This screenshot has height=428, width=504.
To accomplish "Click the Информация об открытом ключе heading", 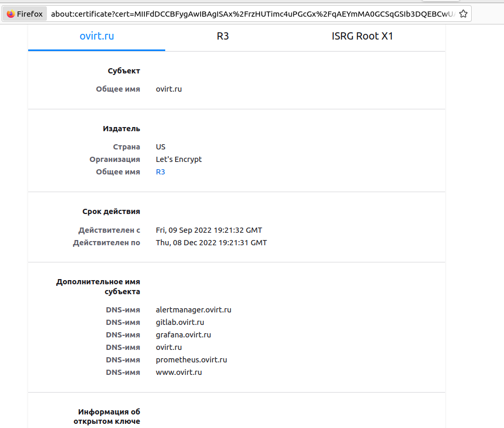I will tap(107, 417).
